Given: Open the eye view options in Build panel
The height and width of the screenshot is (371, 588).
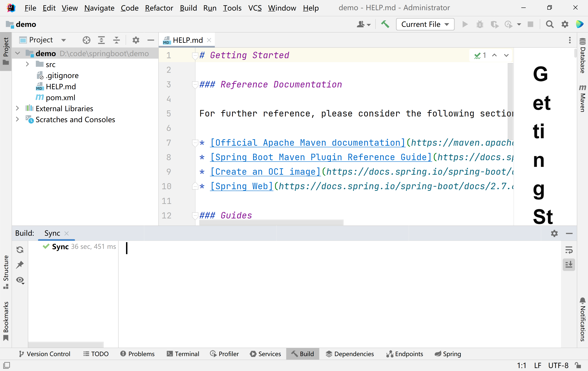Looking at the screenshot, I should pyautogui.click(x=20, y=280).
